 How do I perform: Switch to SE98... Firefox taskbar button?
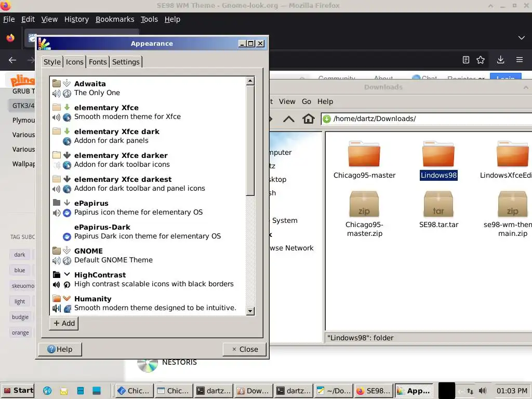pos(374,391)
